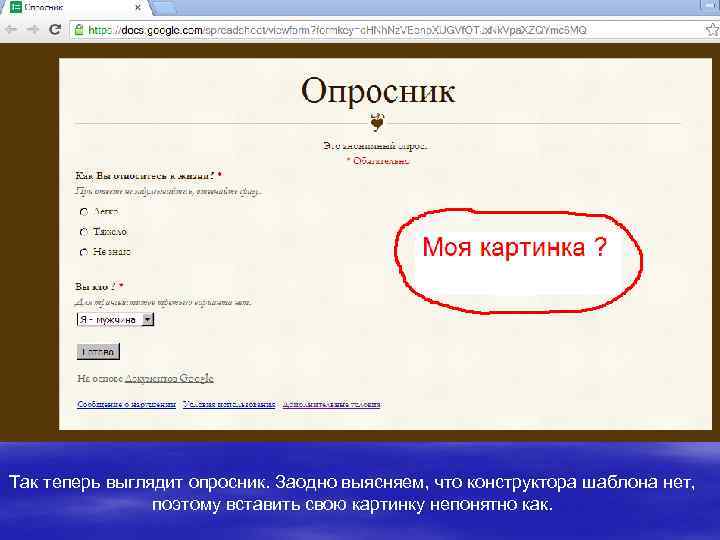Open the Я - мужчина dropdown
The image size is (720, 540).
115,320
